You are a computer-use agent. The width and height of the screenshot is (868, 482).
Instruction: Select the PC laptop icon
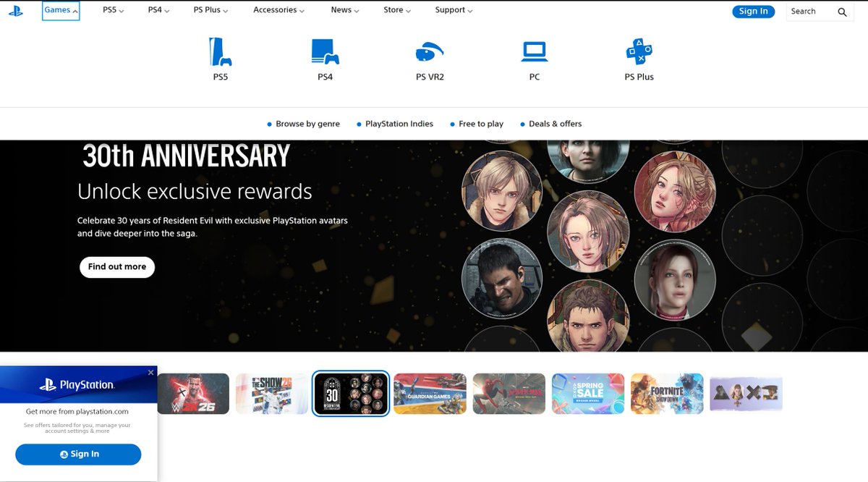[535, 51]
